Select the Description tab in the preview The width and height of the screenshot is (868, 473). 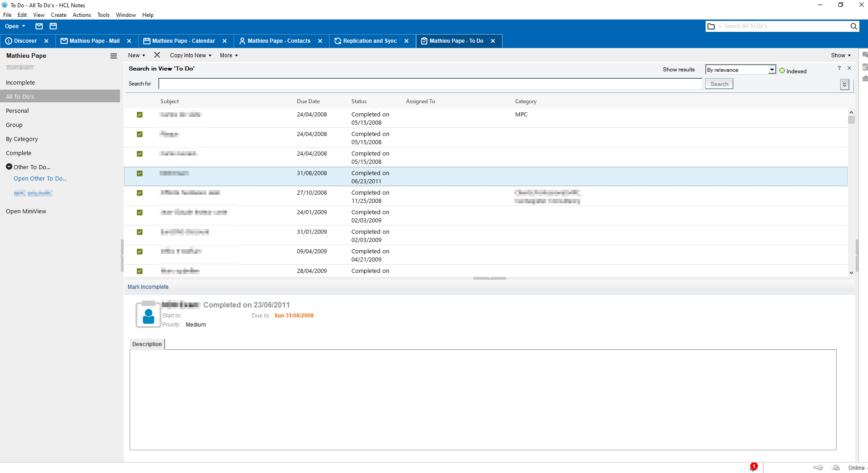click(147, 344)
